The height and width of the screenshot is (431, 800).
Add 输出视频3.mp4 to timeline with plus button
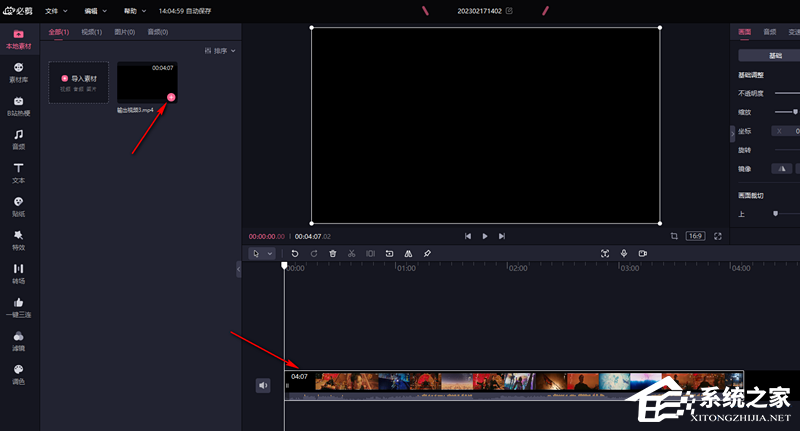point(171,97)
